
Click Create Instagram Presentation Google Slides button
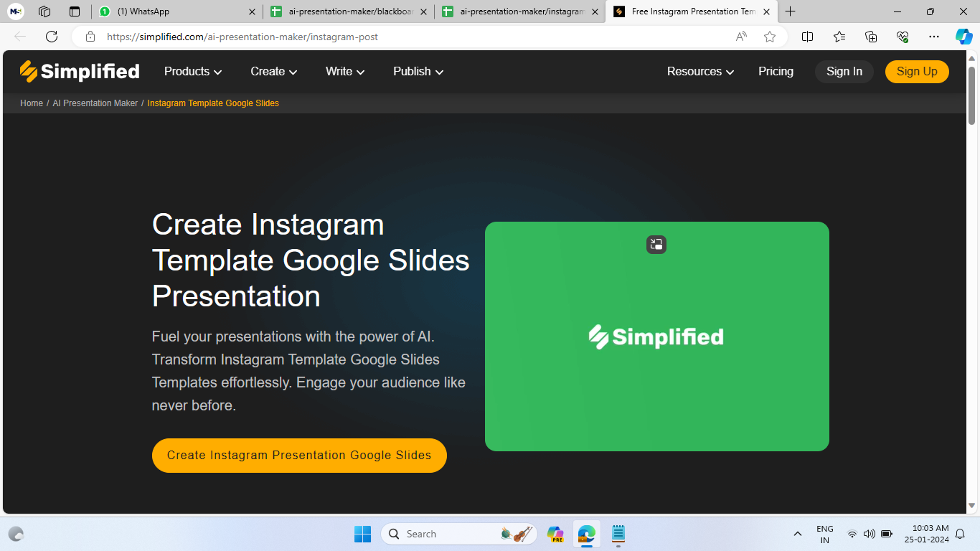(299, 455)
